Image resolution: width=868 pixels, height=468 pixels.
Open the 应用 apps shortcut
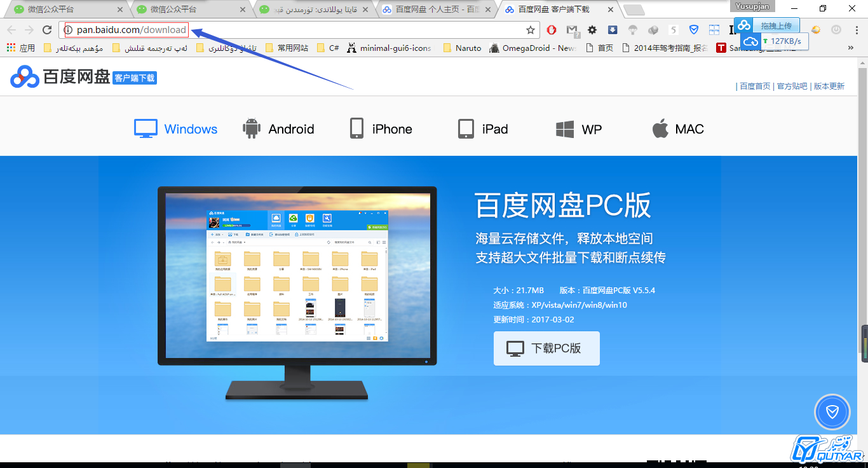(20, 48)
